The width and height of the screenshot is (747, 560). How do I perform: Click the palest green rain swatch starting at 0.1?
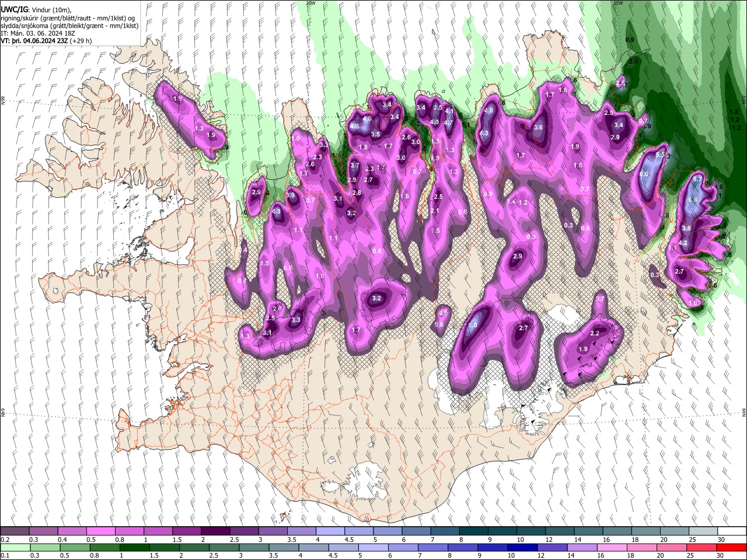pyautogui.click(x=15, y=547)
